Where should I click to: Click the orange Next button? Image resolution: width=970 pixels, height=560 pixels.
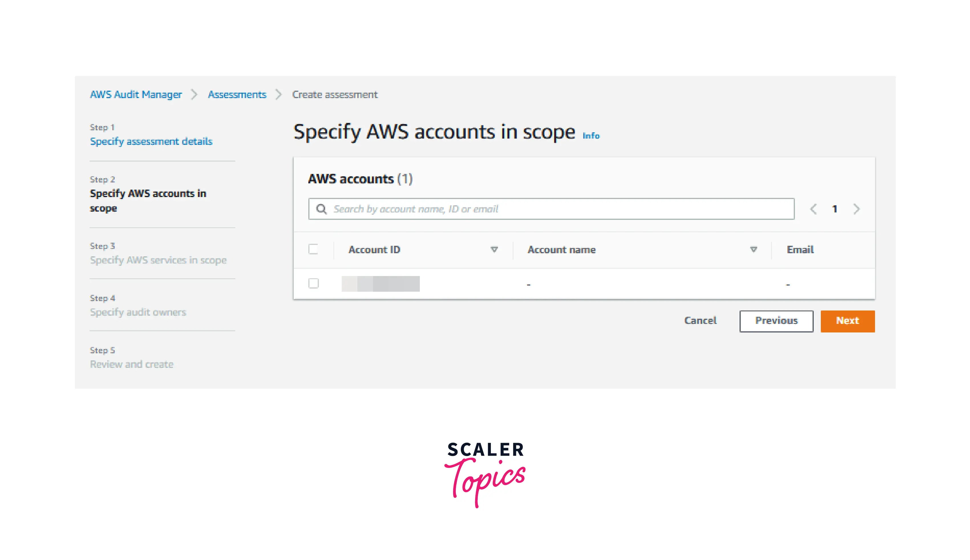[847, 321]
